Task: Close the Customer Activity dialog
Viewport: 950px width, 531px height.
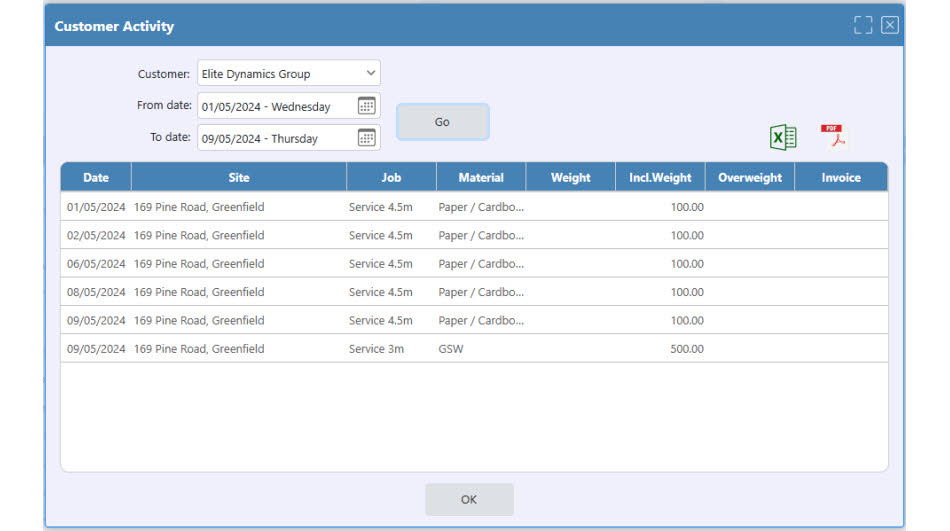Action: click(889, 25)
